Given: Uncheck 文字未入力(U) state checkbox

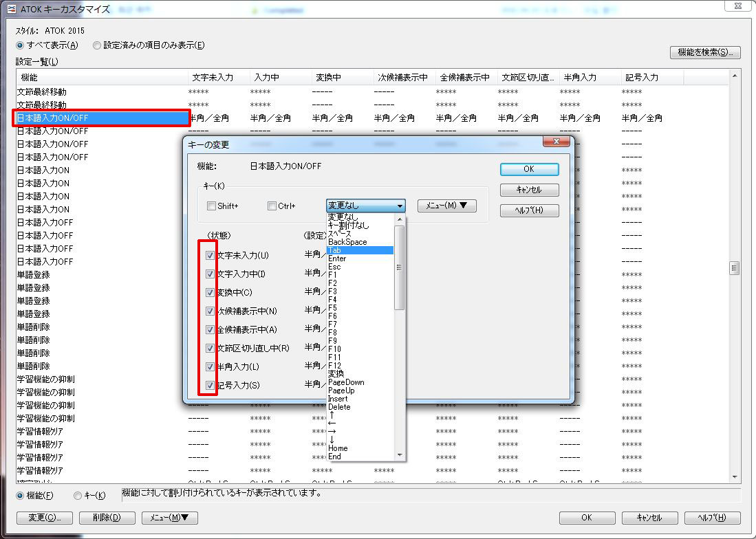Looking at the screenshot, I should tap(210, 255).
